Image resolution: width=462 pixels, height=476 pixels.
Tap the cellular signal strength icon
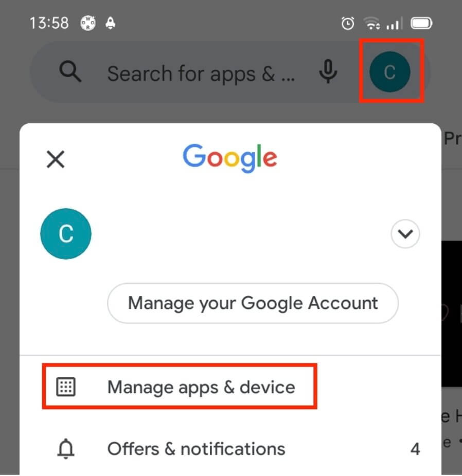click(x=394, y=23)
